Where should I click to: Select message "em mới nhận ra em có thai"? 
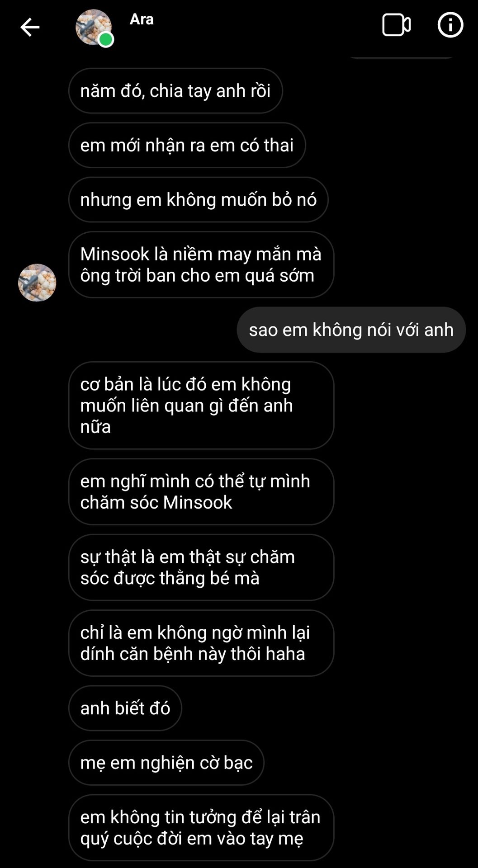point(187,145)
